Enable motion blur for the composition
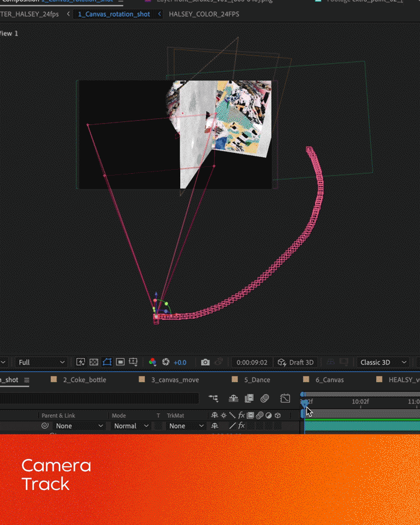Image resolution: width=420 pixels, height=525 pixels. [x=265, y=398]
